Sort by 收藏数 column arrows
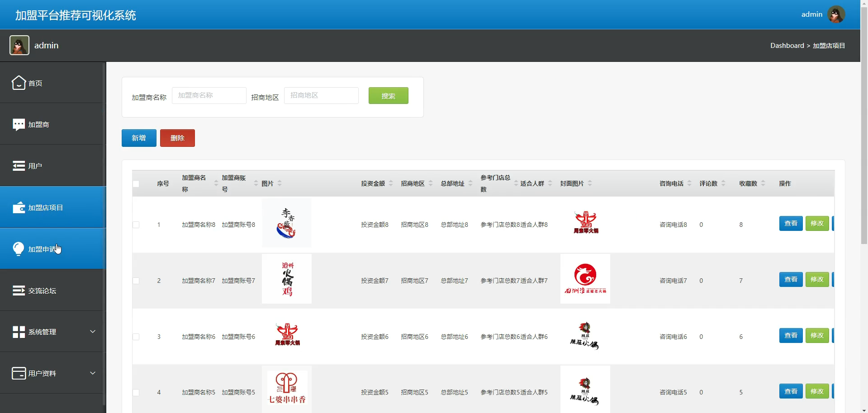The width and height of the screenshot is (868, 413). tap(763, 183)
